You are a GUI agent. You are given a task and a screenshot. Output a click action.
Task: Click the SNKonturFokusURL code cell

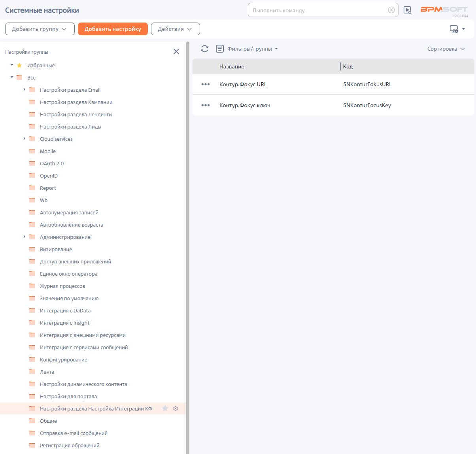point(368,84)
